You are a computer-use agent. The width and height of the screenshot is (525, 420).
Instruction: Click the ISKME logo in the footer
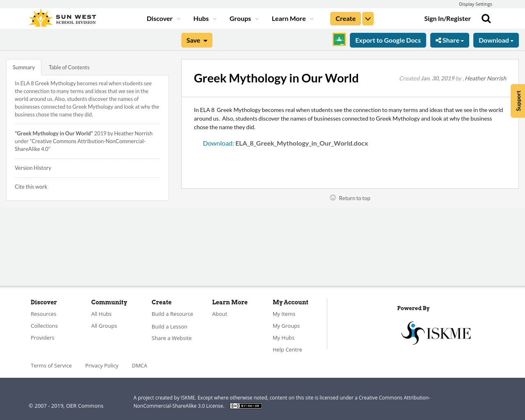pyautogui.click(x=436, y=332)
